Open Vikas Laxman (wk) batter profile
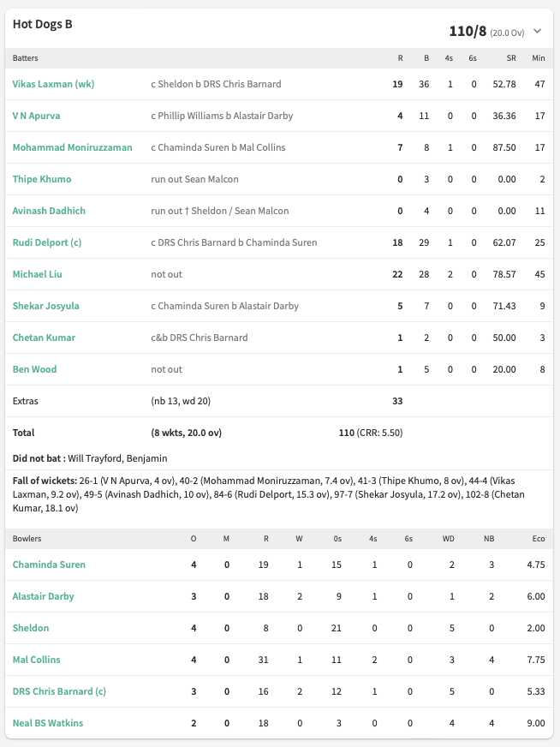Image resolution: width=560 pixels, height=747 pixels. pyautogui.click(x=53, y=84)
